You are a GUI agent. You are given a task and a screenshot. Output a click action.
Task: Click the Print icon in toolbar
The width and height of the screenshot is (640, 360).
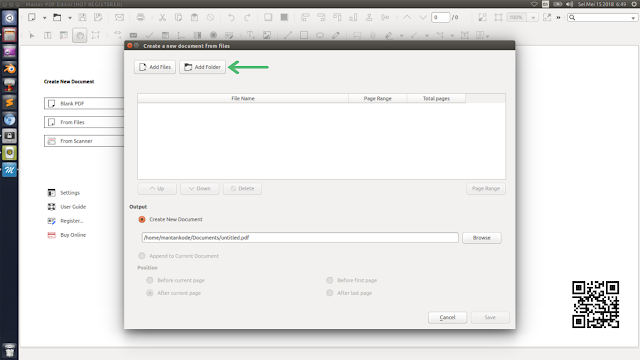tap(140, 17)
